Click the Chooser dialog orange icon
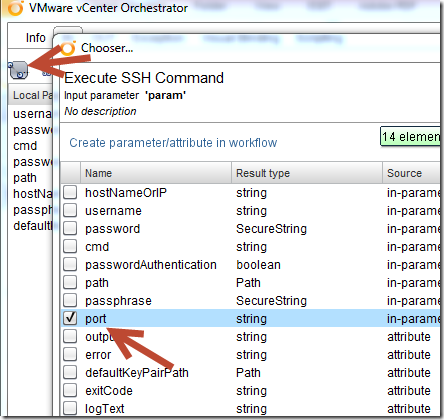This screenshot has height=420, width=444. [68, 48]
